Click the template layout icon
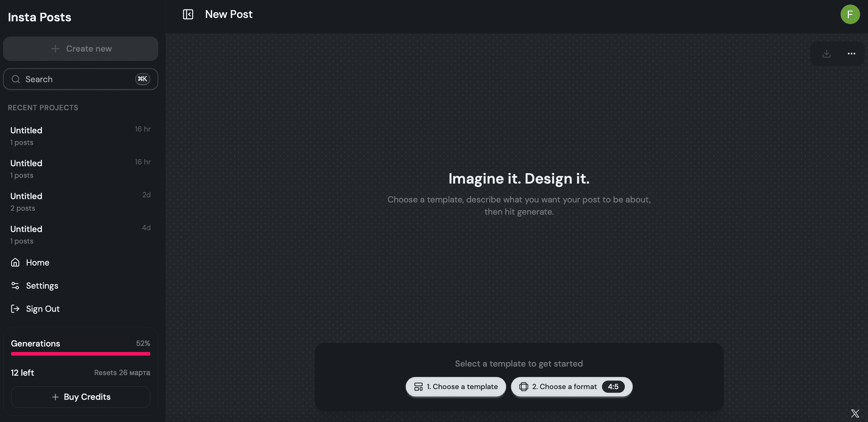The image size is (868, 422). click(x=418, y=387)
